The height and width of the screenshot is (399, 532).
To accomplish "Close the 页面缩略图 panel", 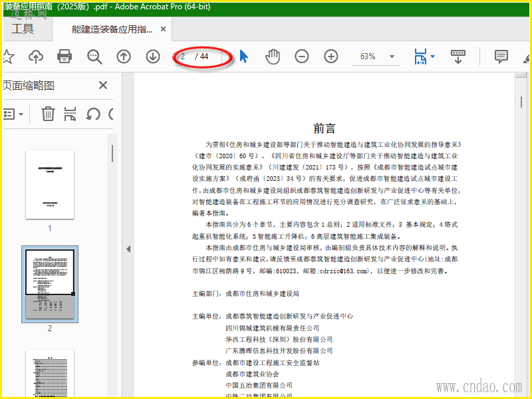I will pos(103,85).
